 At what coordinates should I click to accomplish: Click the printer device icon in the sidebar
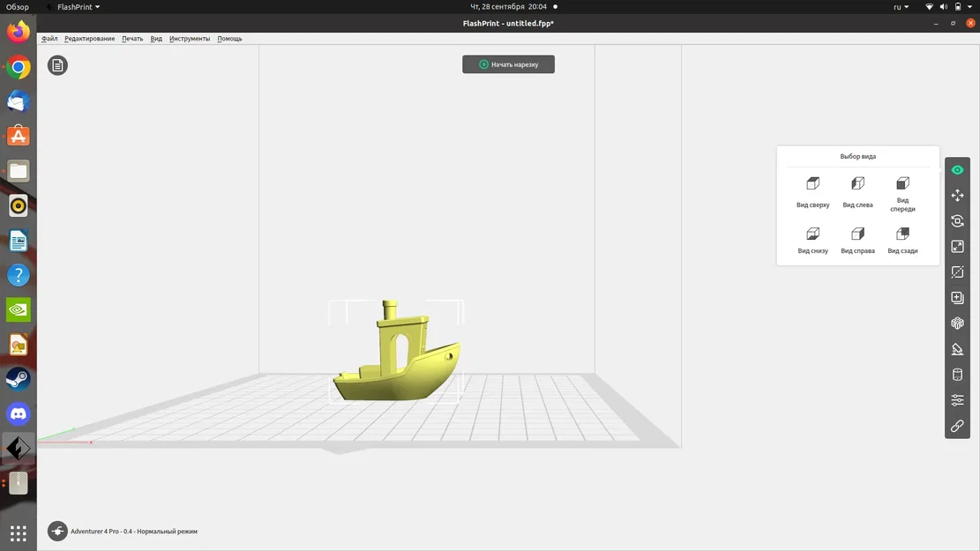957,374
